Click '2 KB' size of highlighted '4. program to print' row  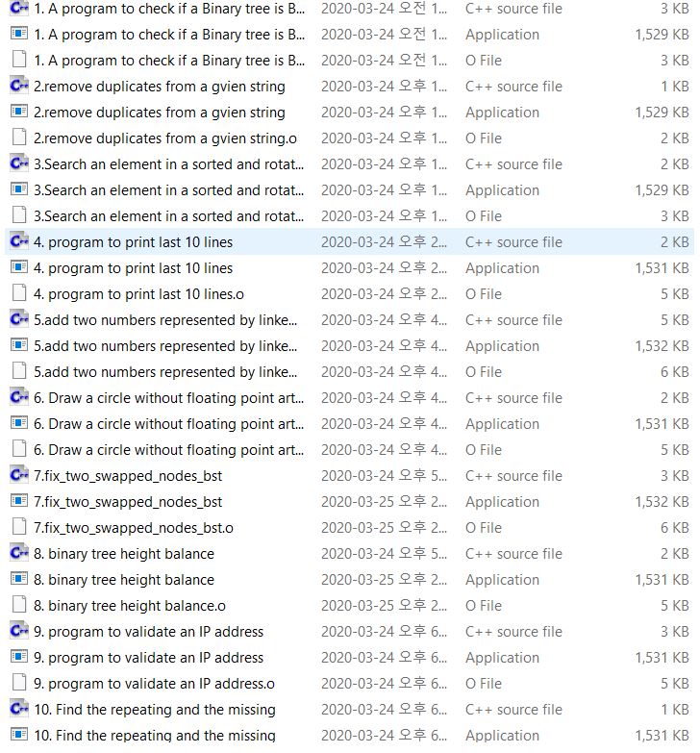[x=675, y=242]
